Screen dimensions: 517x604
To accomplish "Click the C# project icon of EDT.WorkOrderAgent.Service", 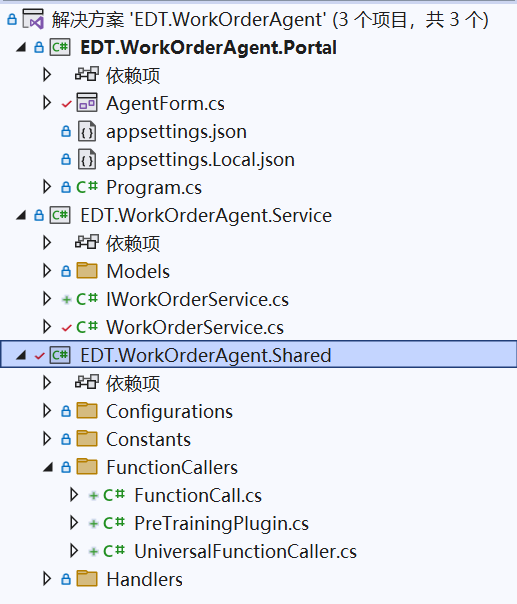I will coord(60,215).
